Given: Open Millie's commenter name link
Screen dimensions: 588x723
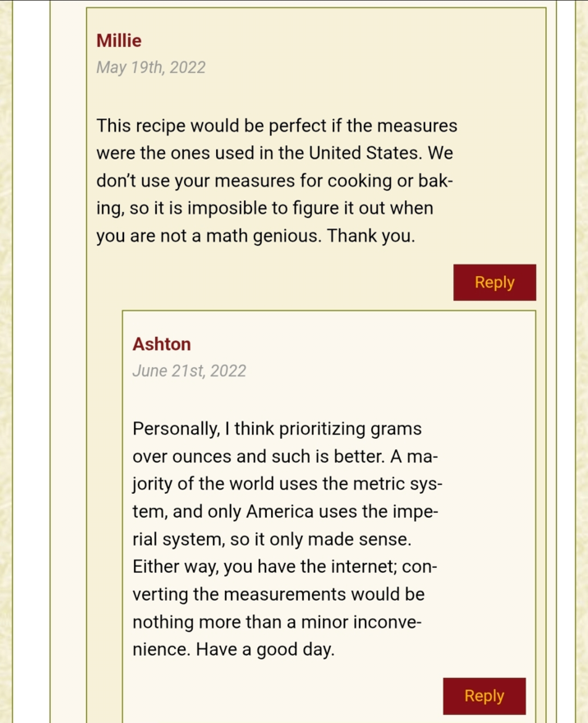Looking at the screenshot, I should (x=119, y=40).
